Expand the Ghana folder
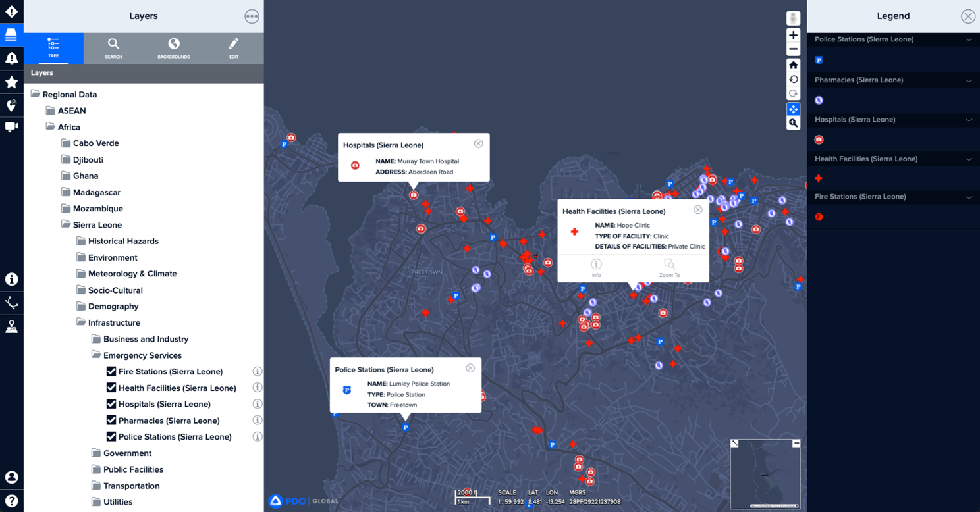980x512 pixels. (66, 176)
